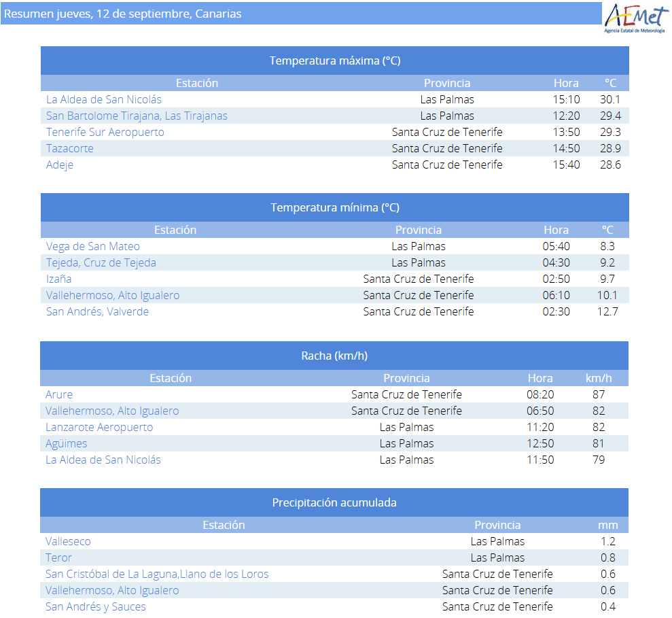Viewport: 672px width, 618px height.
Task: Click 'Provincia' column header in Precipitación table
Action: [497, 525]
